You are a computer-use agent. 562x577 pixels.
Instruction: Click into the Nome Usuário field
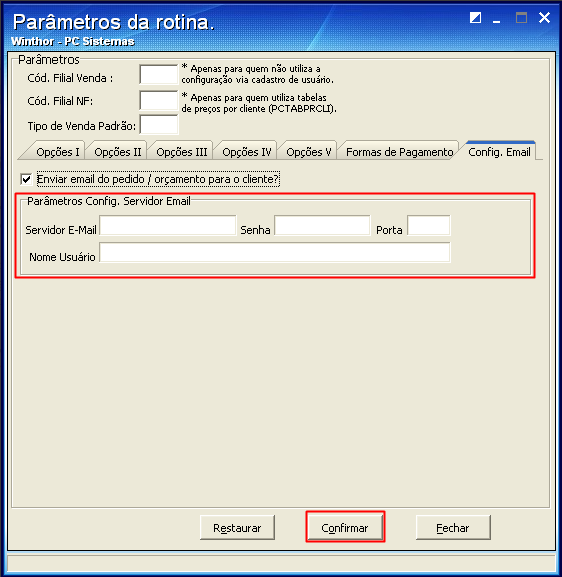click(x=275, y=252)
